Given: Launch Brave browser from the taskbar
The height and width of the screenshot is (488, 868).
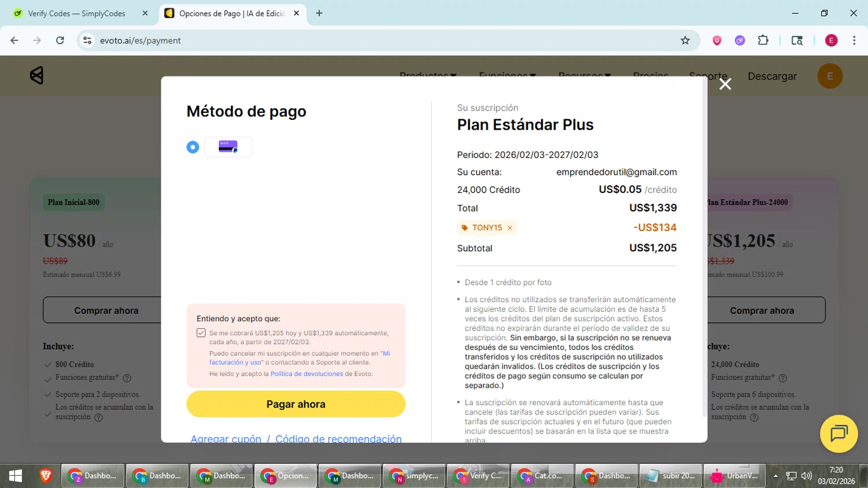Looking at the screenshot, I should (46, 476).
